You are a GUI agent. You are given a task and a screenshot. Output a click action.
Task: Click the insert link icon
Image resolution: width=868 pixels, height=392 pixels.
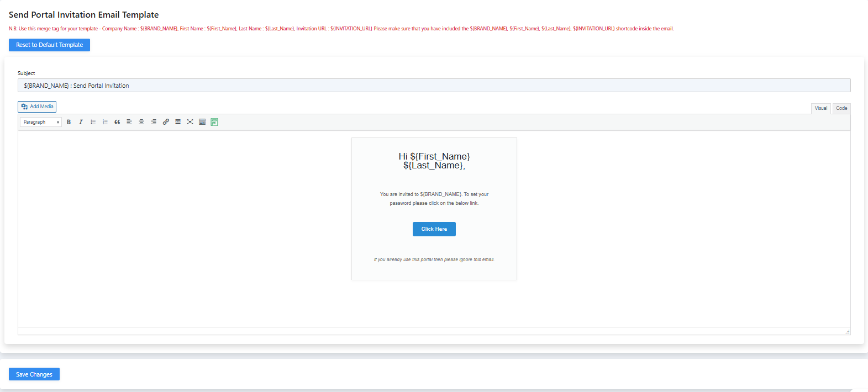[166, 122]
